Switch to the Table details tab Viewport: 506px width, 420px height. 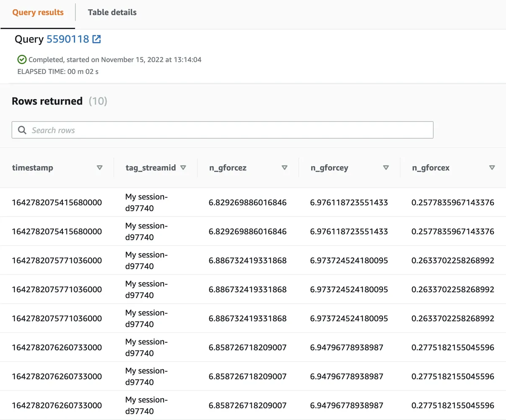[112, 12]
